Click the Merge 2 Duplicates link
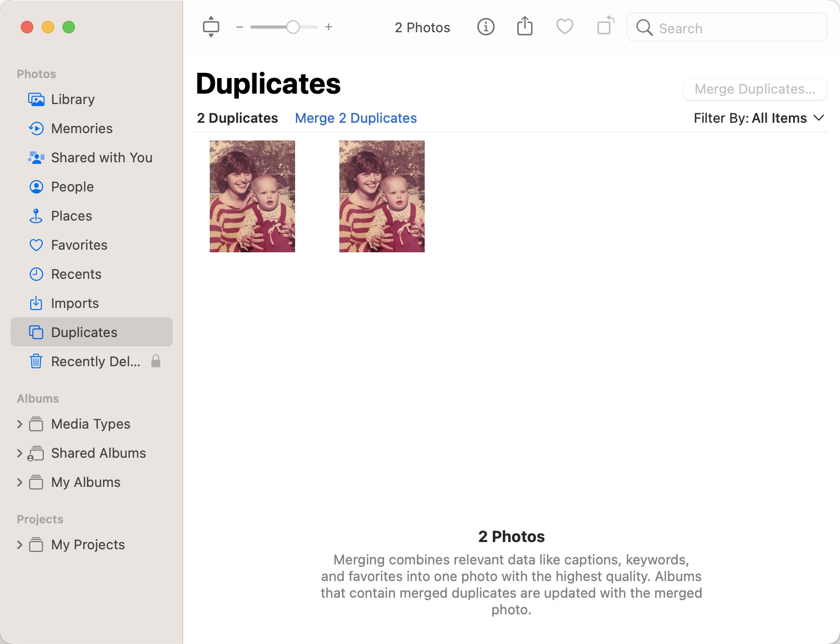This screenshot has width=840, height=644. (x=356, y=118)
